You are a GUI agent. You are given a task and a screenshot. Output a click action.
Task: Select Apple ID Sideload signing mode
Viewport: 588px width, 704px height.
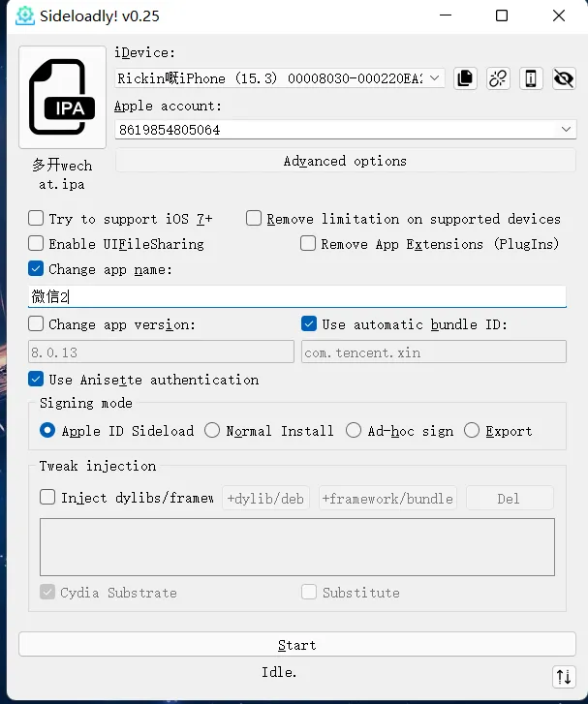(47, 431)
